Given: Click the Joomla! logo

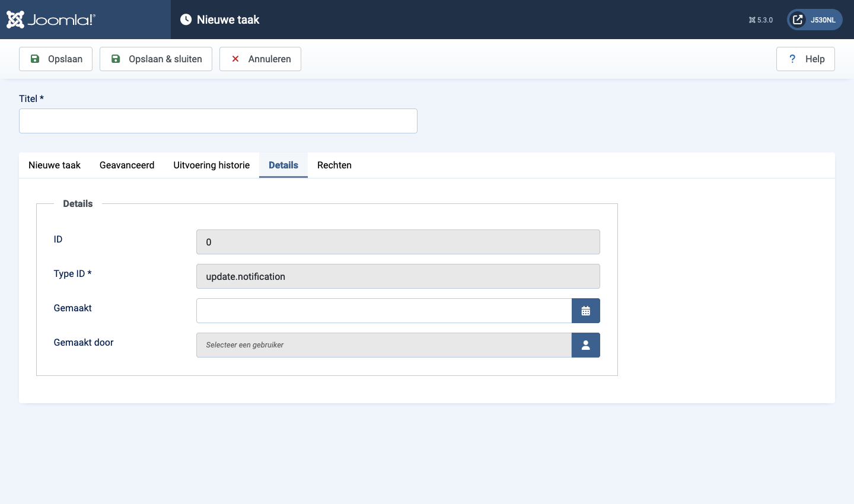Looking at the screenshot, I should (51, 20).
